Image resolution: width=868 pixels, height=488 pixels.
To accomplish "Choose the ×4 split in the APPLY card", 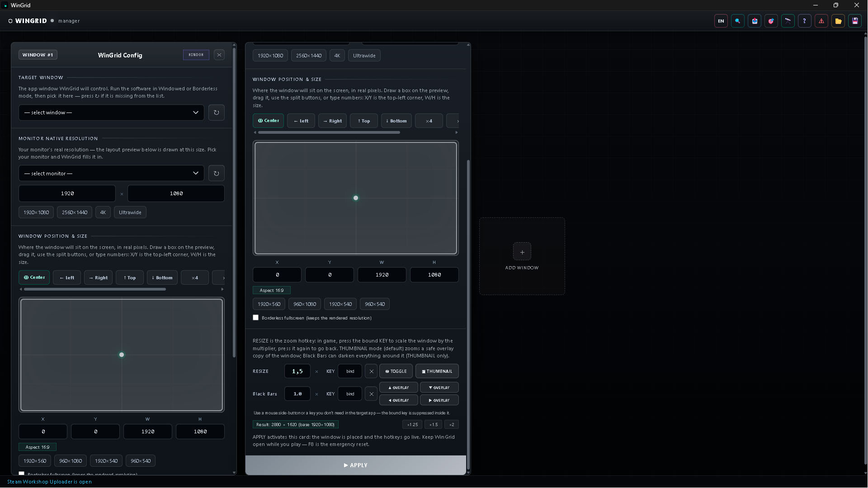I will click(x=429, y=121).
